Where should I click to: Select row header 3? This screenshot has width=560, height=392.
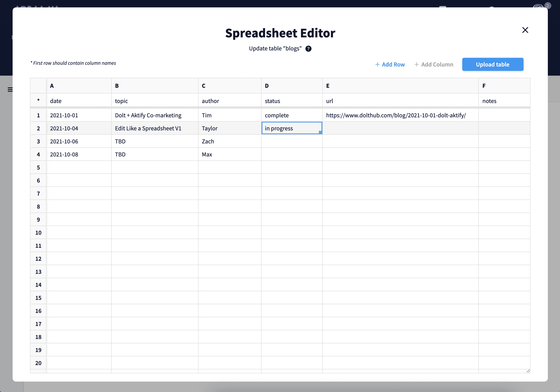38,141
